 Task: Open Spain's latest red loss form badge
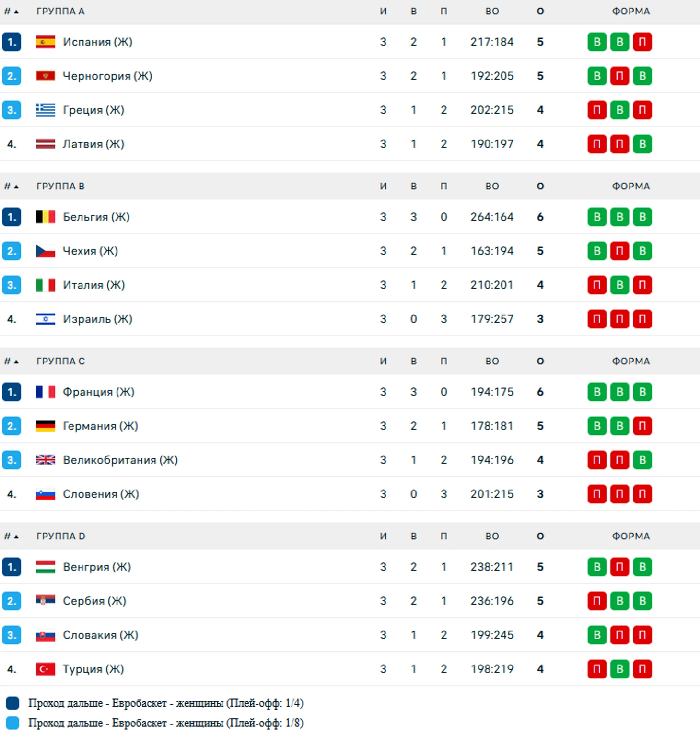pos(642,42)
